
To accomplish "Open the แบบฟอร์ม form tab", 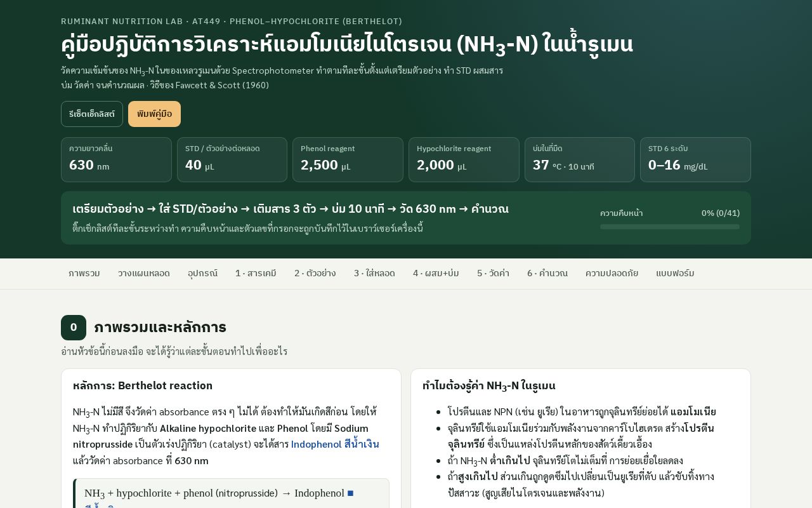I will pyautogui.click(x=675, y=273).
